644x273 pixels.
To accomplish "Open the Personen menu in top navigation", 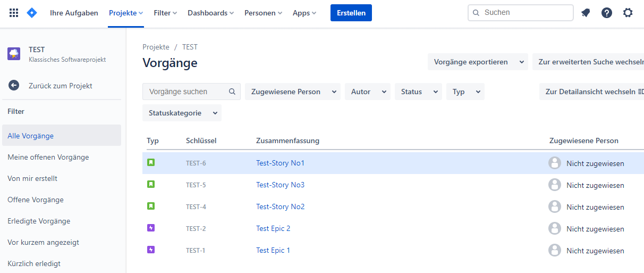I will coord(263,13).
